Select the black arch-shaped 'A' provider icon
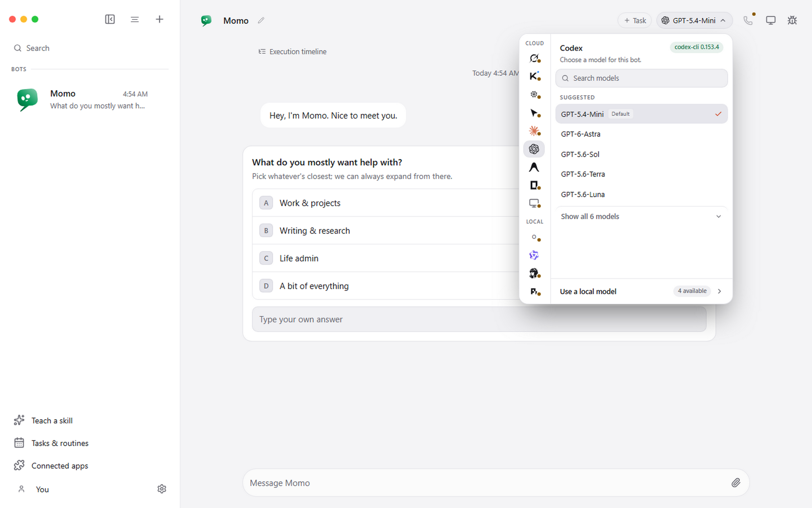Viewport: 812px width, 508px height. tap(534, 167)
